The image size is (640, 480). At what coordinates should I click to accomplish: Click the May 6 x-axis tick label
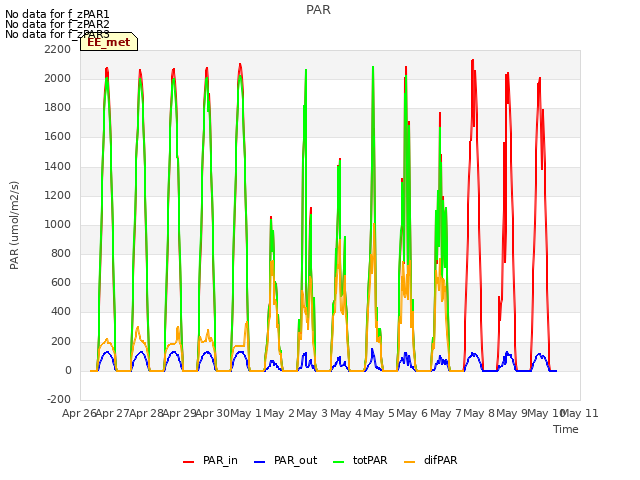pos(412,413)
